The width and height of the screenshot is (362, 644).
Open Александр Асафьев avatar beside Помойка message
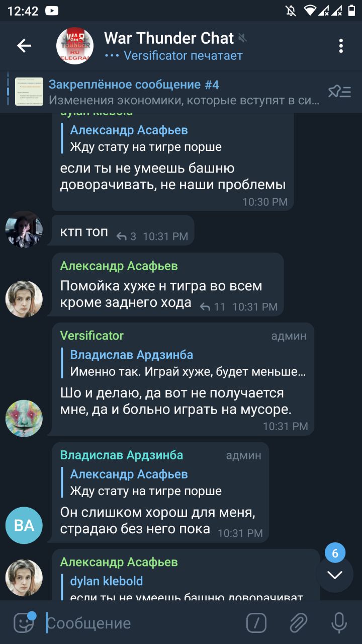coord(24,299)
